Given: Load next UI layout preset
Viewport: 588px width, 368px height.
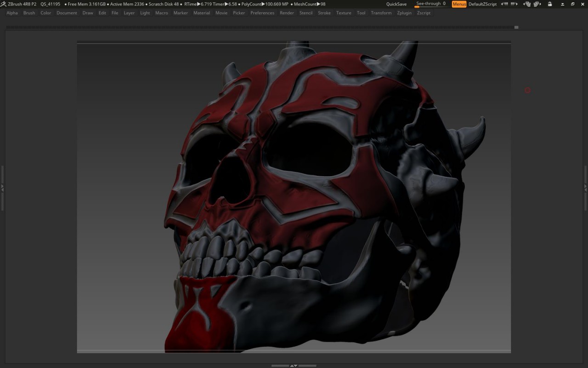Looking at the screenshot, I should click(x=537, y=4).
